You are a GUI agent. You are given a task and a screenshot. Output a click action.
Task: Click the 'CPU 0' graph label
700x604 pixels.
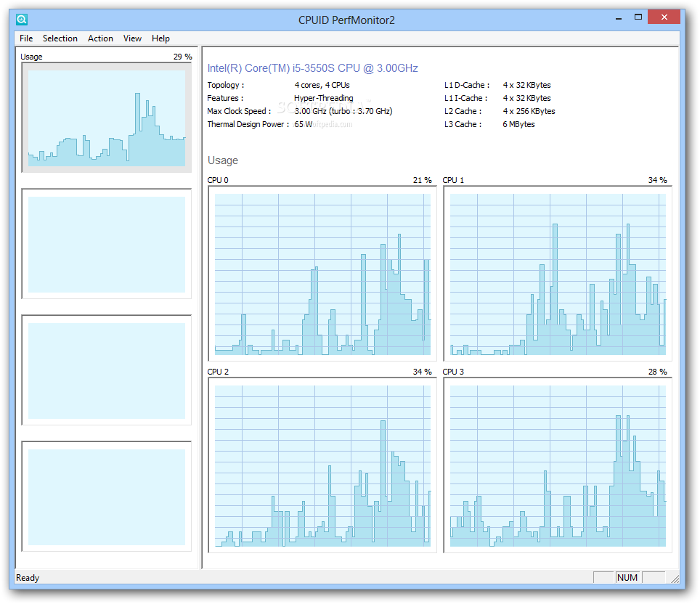pyautogui.click(x=218, y=180)
